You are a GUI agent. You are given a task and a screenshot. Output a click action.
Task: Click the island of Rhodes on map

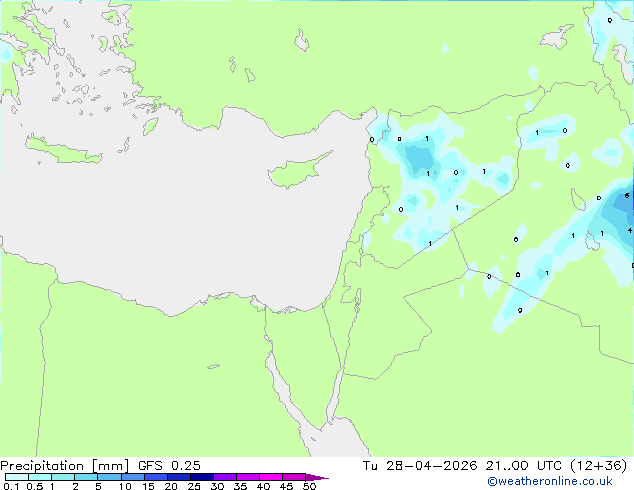(150, 127)
